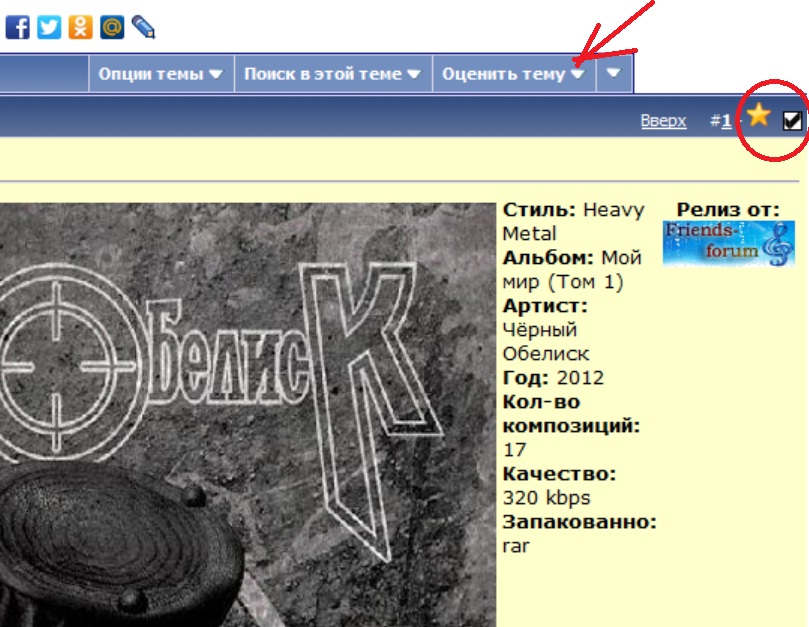Open the Опции темы dropdown
The height and width of the screenshot is (627, 809).
[161, 74]
